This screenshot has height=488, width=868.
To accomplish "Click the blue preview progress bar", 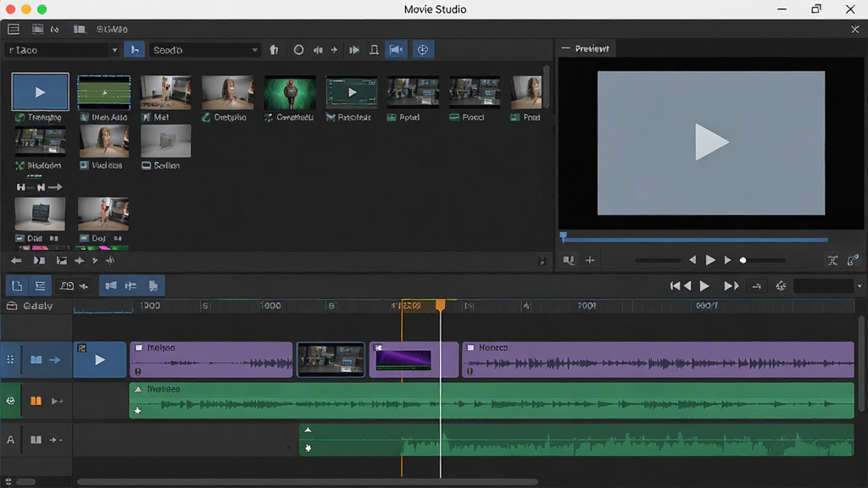I will [695, 240].
